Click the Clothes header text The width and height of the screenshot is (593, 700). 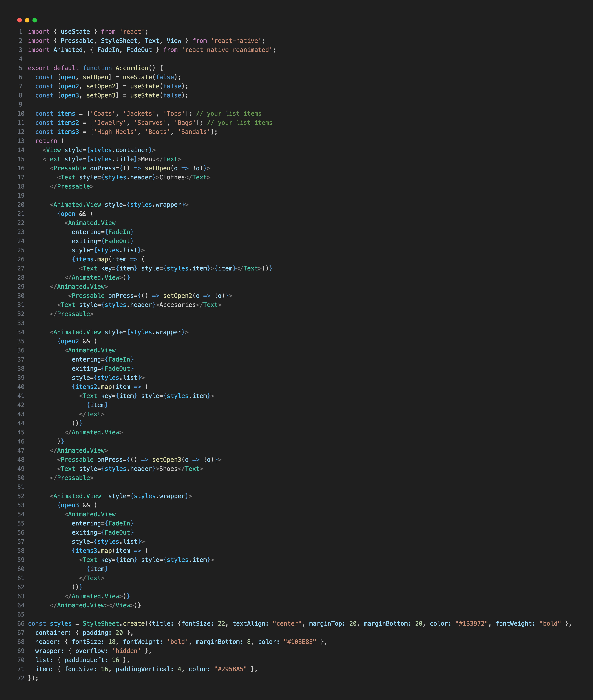click(x=172, y=177)
